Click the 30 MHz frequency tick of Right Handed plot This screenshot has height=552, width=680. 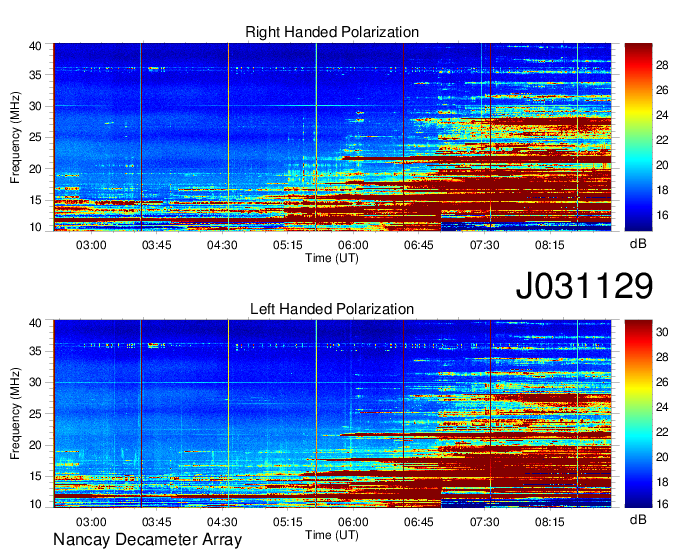35,106
